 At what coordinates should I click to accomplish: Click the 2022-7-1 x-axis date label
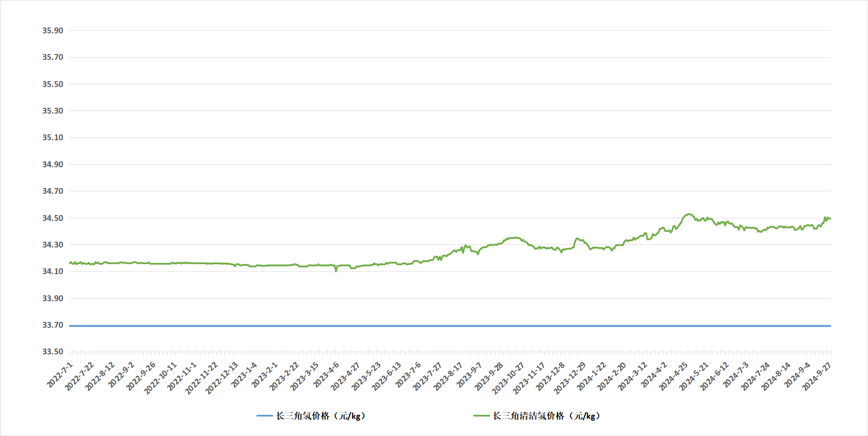60,375
